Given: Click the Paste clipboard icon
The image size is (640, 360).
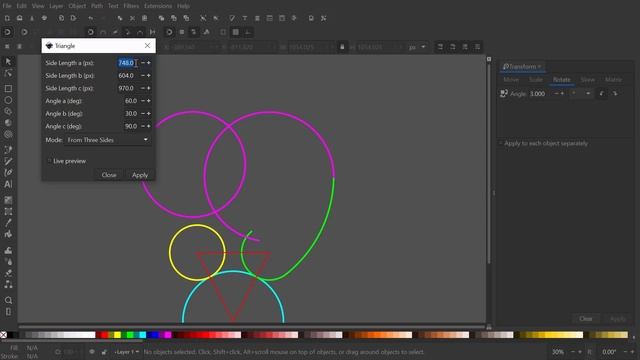Looking at the screenshot, I should click(144, 18).
